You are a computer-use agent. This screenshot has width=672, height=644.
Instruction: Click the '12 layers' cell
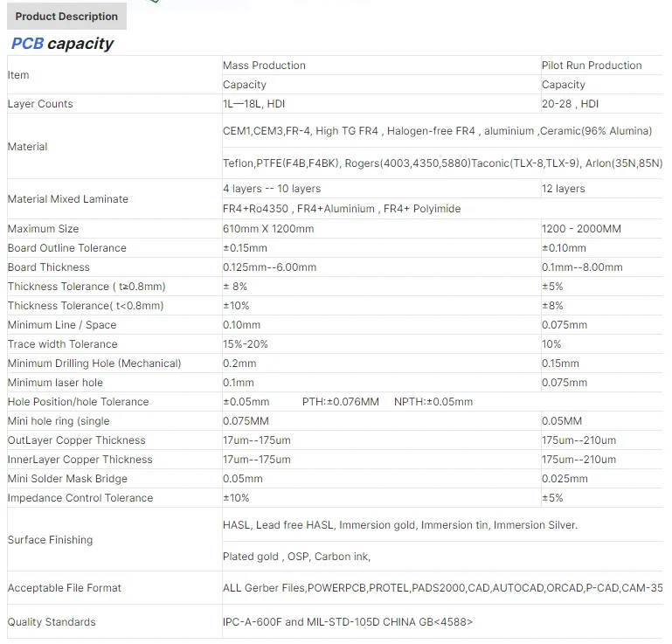pyautogui.click(x=563, y=189)
